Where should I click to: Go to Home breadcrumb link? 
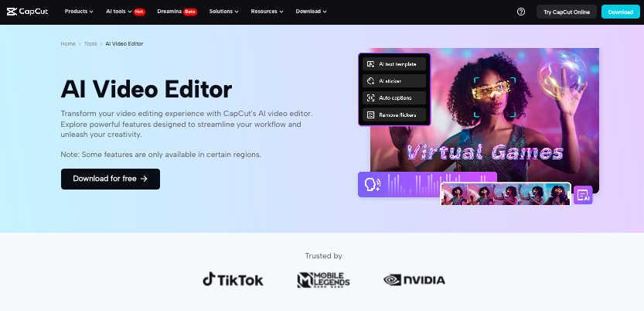(68, 43)
